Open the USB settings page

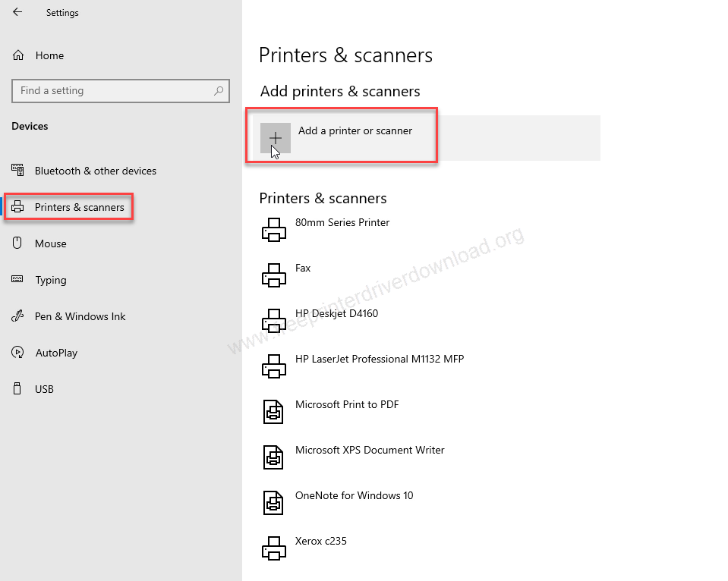pyautogui.click(x=44, y=389)
